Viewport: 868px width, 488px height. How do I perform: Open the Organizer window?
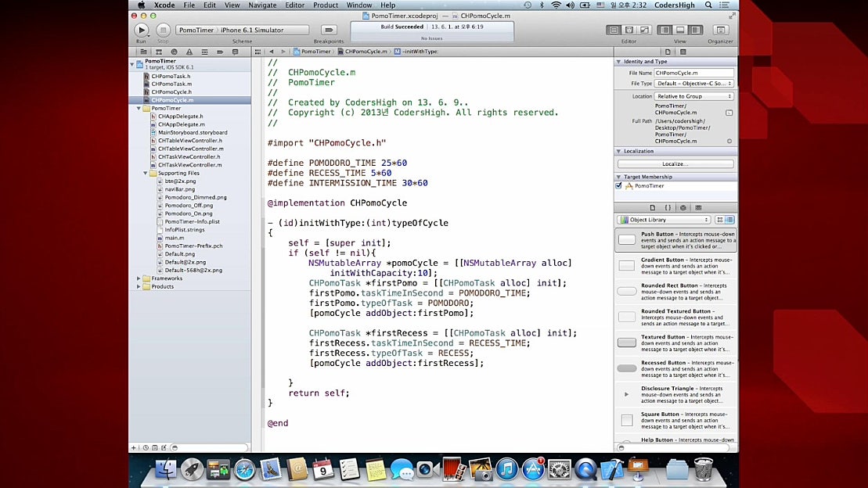pos(720,30)
